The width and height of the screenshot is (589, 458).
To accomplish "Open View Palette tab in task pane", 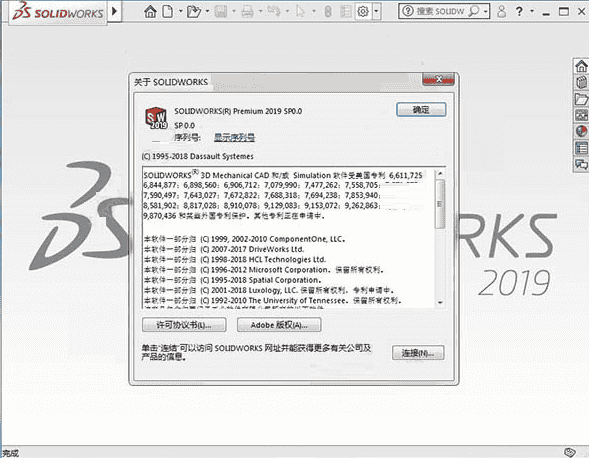I will (581, 115).
